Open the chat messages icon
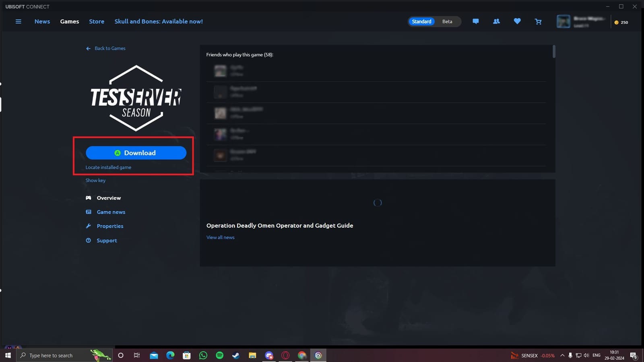Image resolution: width=644 pixels, height=362 pixels. click(x=475, y=22)
